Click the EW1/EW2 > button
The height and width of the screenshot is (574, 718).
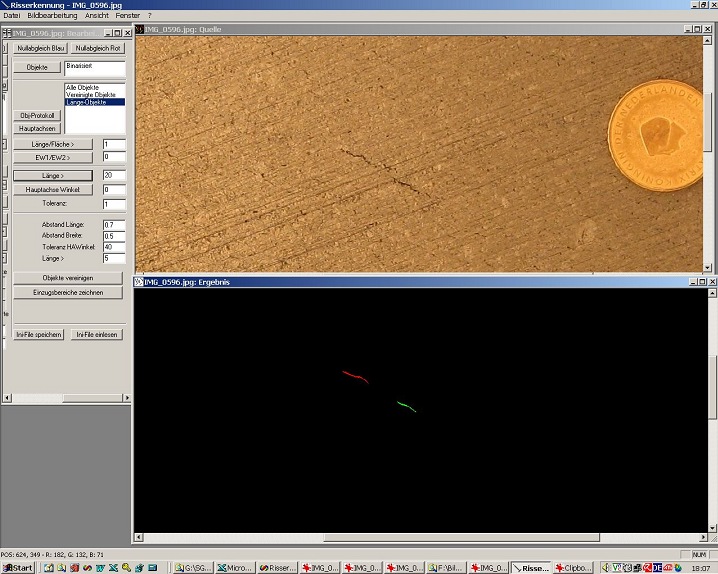53,157
